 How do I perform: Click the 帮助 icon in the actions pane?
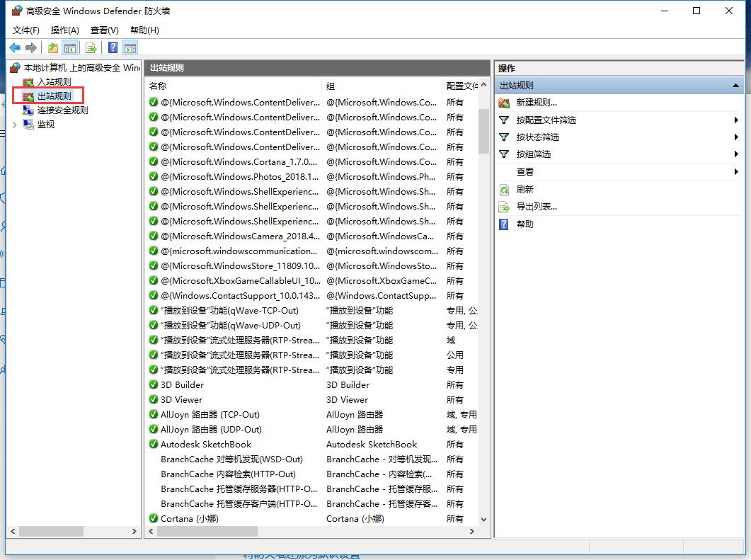pos(504,224)
